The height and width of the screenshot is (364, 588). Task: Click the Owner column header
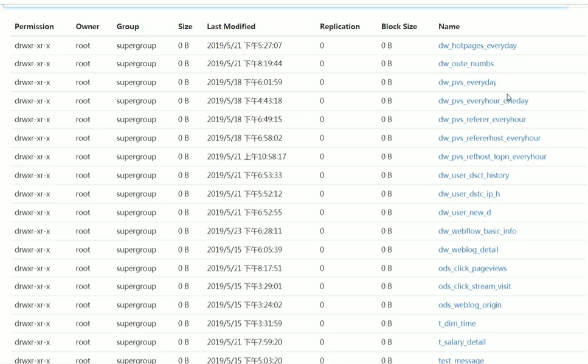pyautogui.click(x=88, y=27)
